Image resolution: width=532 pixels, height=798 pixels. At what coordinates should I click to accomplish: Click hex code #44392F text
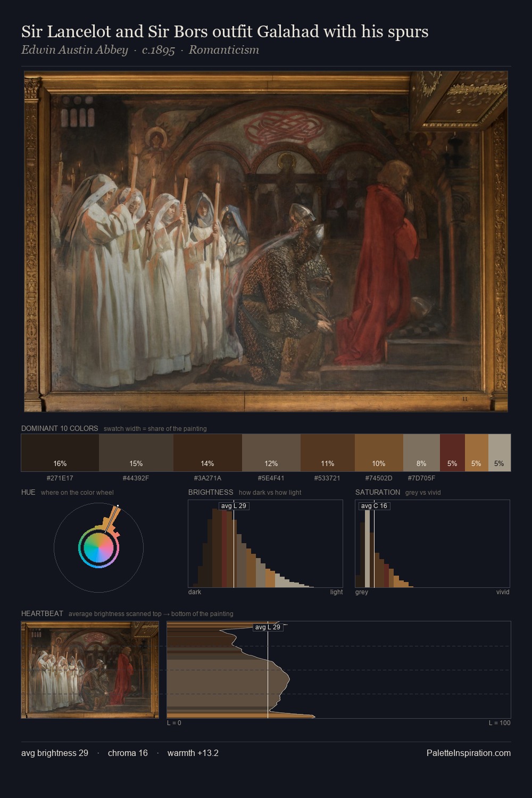[136, 478]
